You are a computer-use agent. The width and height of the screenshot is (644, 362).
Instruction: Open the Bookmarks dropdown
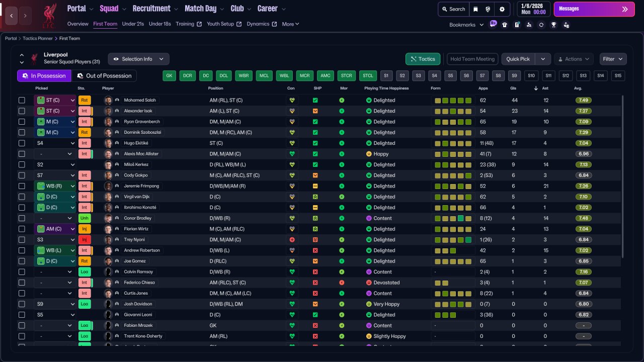[466, 25]
